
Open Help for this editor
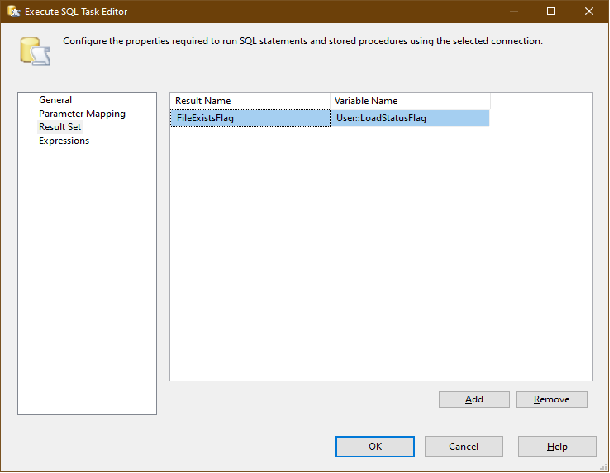point(557,446)
